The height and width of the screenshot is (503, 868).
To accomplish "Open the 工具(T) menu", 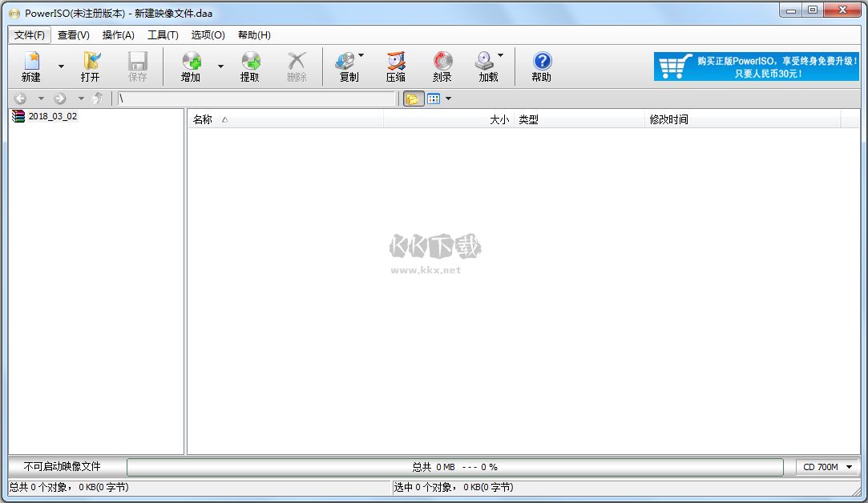I will 162,34.
